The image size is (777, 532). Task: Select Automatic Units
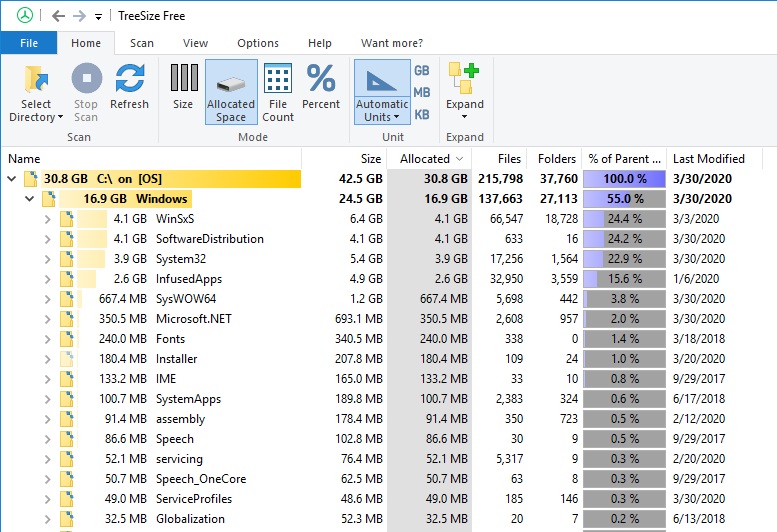(x=382, y=92)
